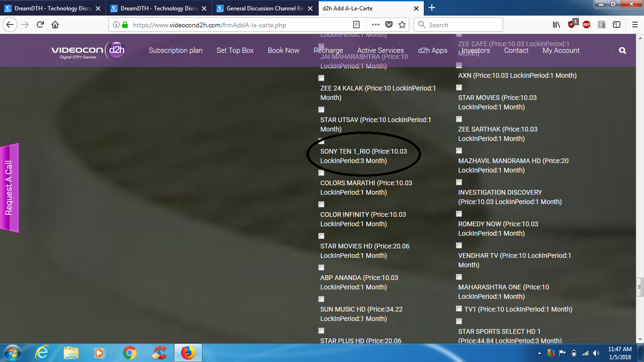
Task: Go to My Account
Action: coord(561,50)
